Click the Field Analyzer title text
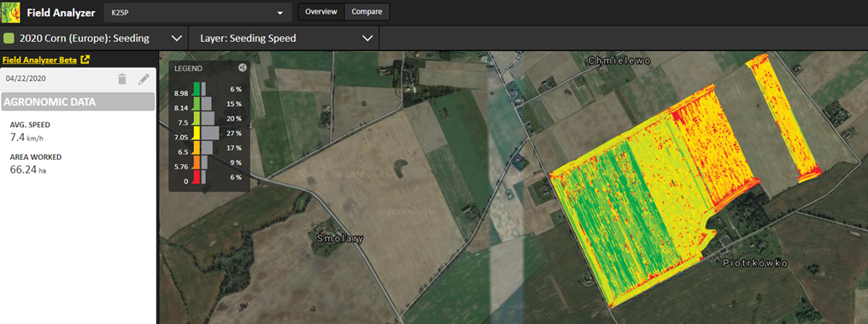This screenshot has height=324, width=868. pyautogui.click(x=61, y=12)
